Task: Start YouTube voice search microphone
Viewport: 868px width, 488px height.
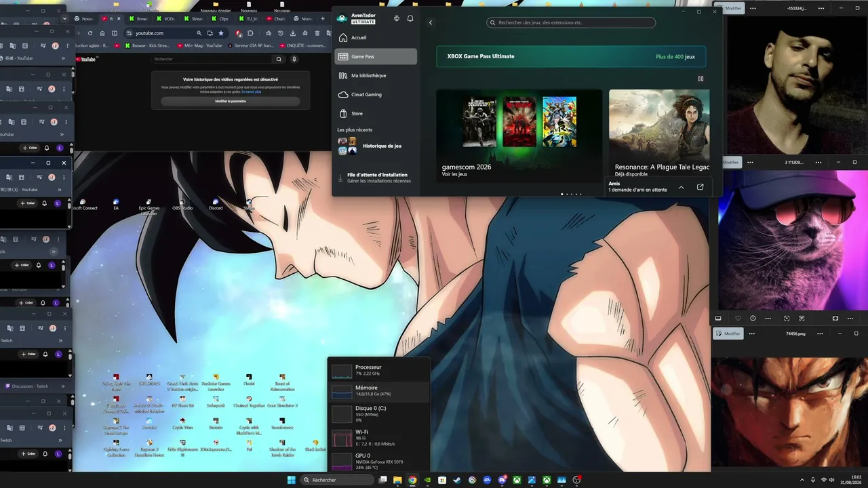Action: (294, 59)
